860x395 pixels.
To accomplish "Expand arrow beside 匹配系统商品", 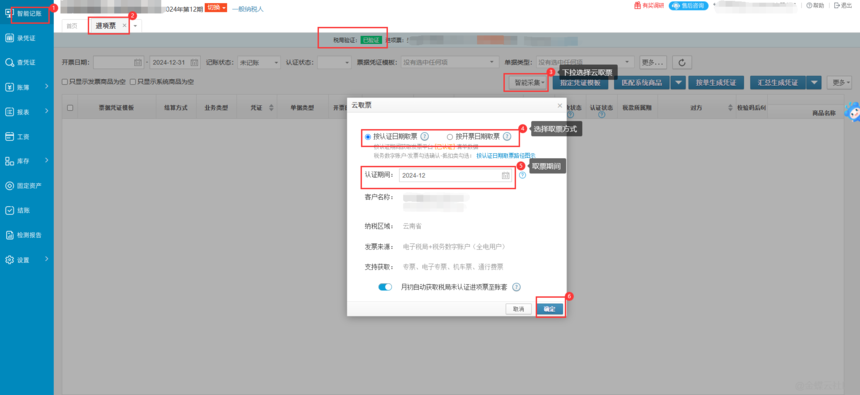I will 679,83.
